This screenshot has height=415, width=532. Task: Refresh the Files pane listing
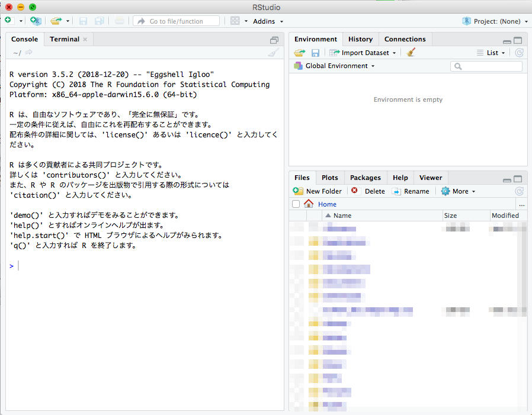[519, 191]
